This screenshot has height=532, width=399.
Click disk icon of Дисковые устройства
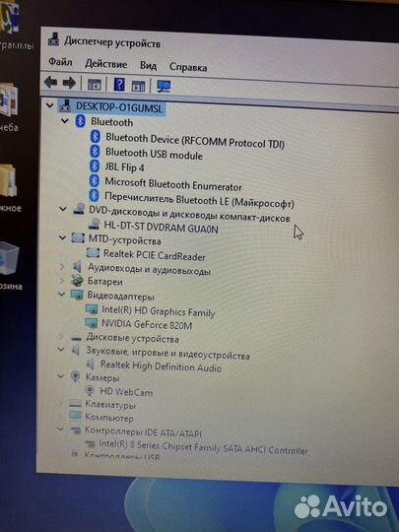[x=76, y=338]
